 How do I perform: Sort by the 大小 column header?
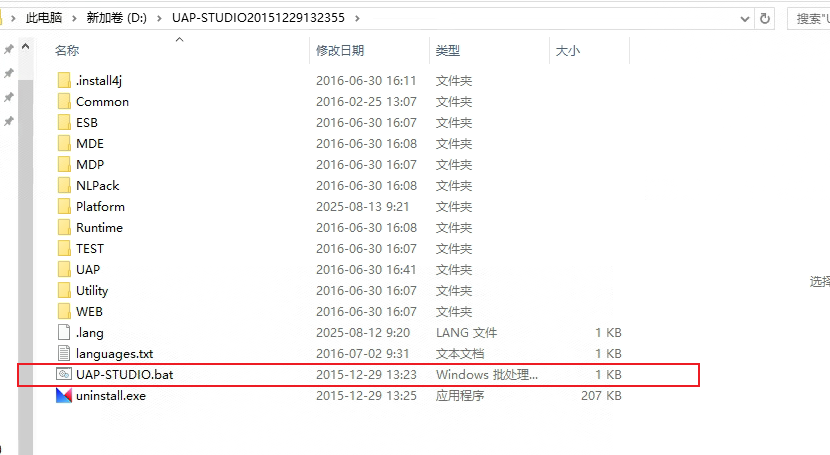[567, 51]
